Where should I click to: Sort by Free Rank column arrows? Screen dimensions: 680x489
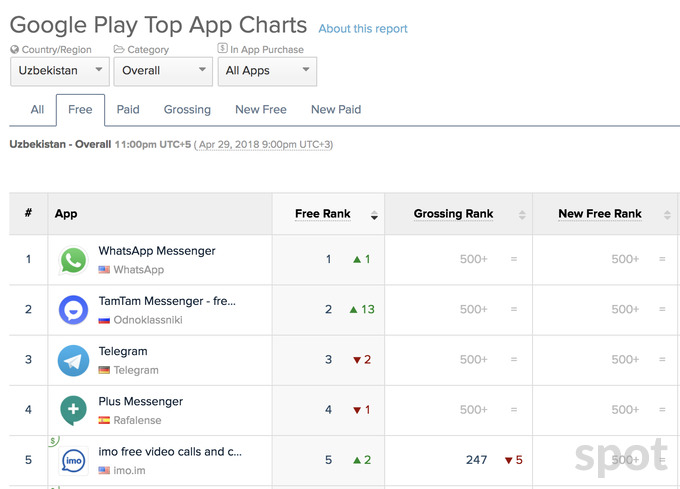tap(374, 215)
